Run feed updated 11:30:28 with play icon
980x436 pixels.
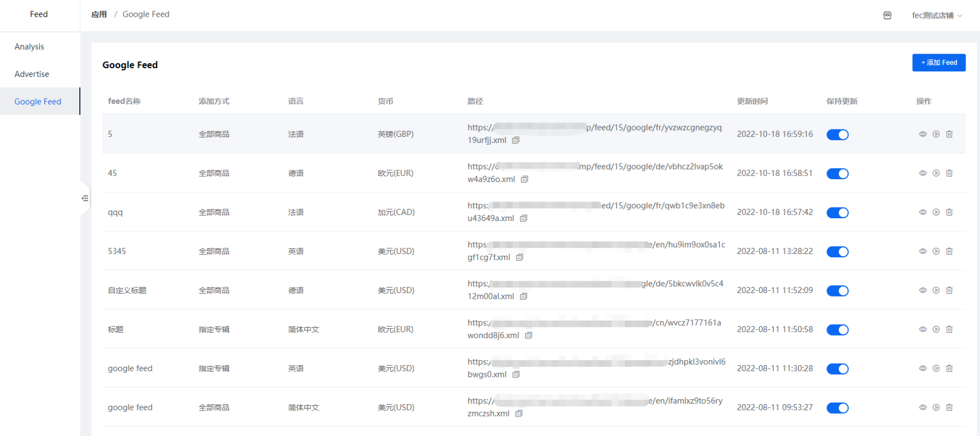(x=936, y=368)
